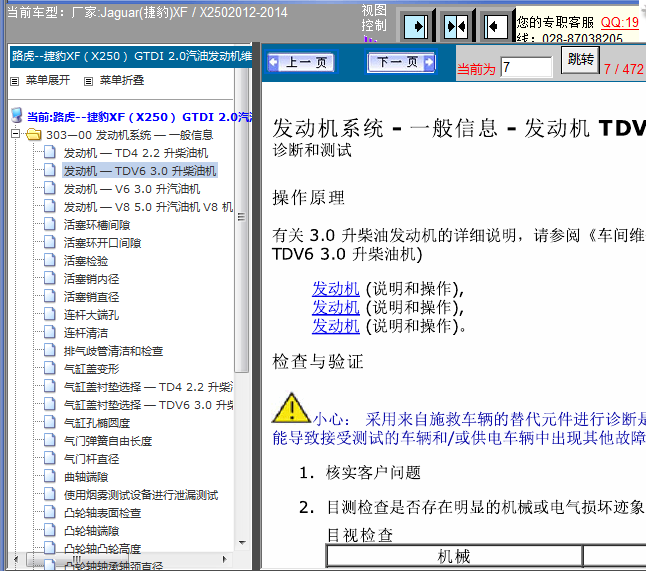This screenshot has height=571, width=646.
Task: Select 发动机 — TDV6 3.0 升柴油机 entry
Action: 140,171
